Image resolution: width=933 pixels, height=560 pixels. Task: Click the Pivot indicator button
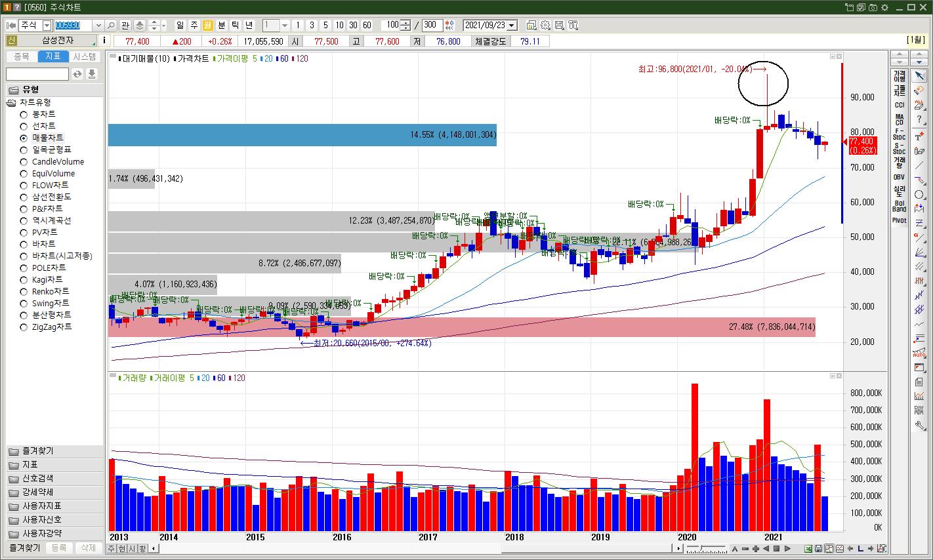(899, 221)
